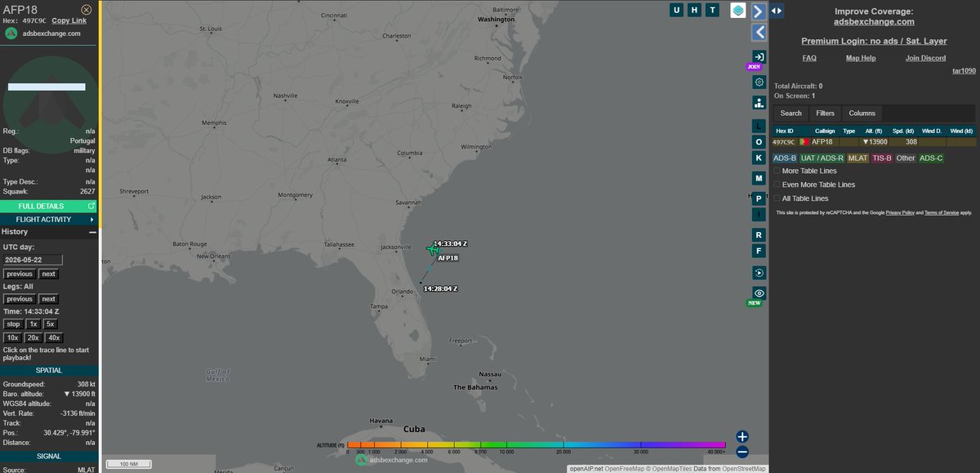Click the login arrow icon above JOIN
This screenshot has height=473, width=980.
pos(759,56)
